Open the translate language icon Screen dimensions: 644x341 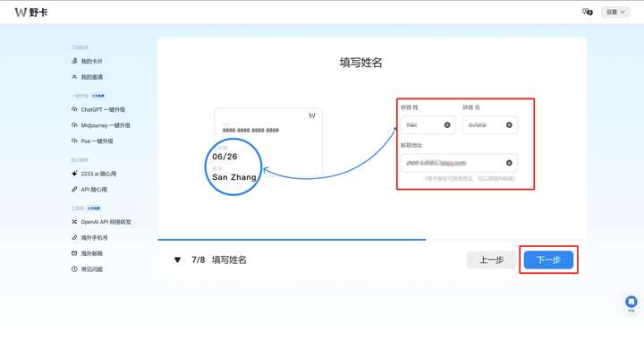click(588, 12)
